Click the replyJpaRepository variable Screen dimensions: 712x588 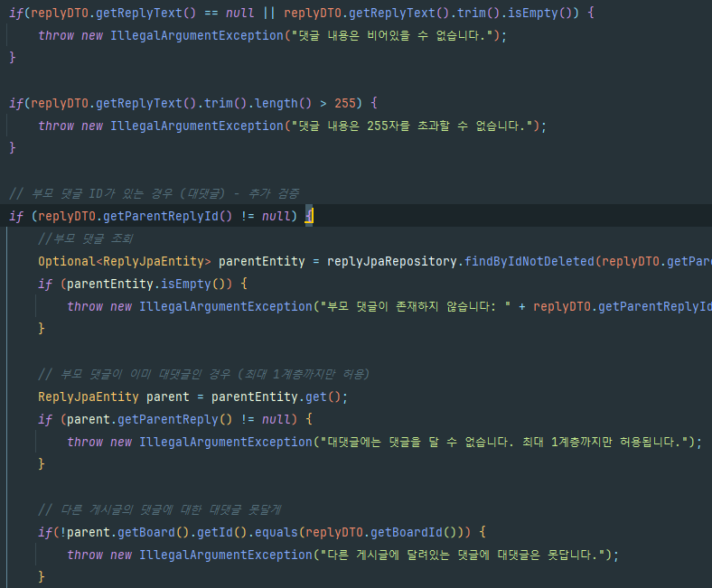point(393,261)
